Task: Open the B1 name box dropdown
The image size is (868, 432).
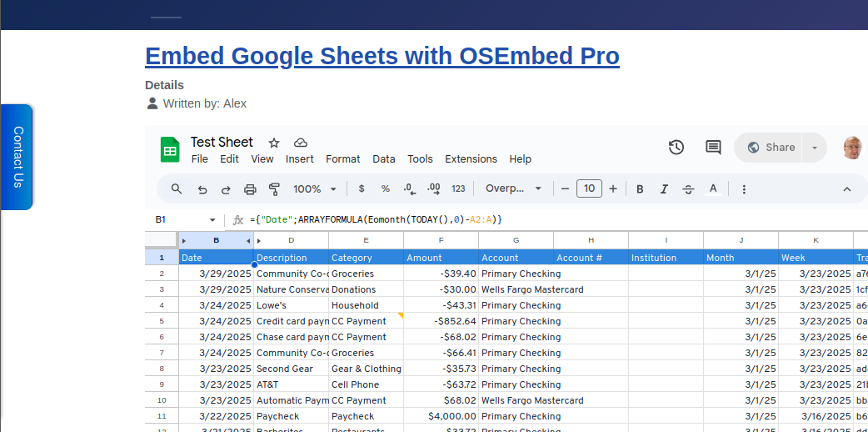Action: coord(212,220)
